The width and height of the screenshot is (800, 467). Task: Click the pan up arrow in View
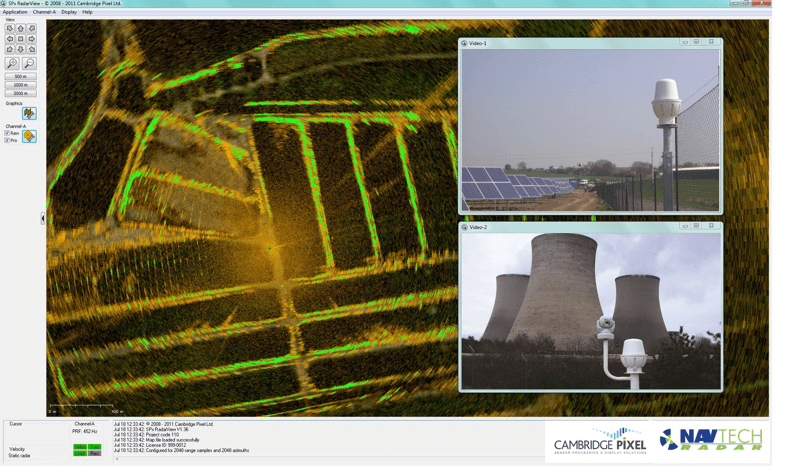click(21, 29)
